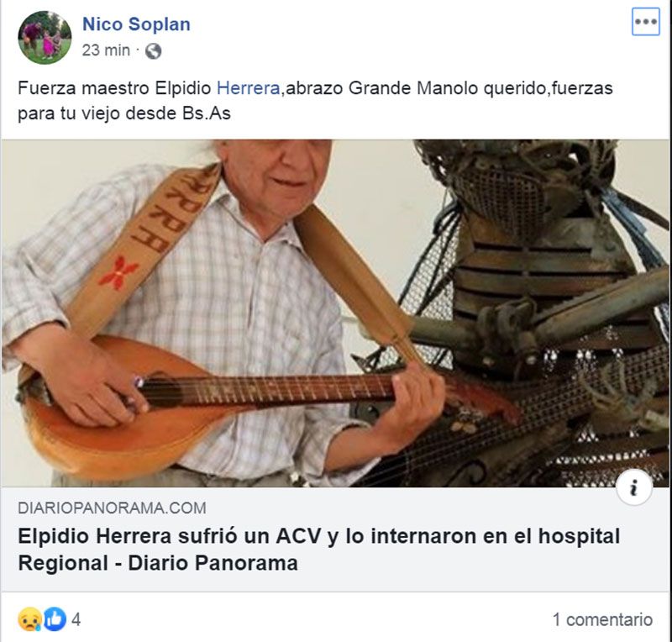Click the caption line para tu viejo desde Bs.As
Screen dimensions: 672x642
click(124, 113)
